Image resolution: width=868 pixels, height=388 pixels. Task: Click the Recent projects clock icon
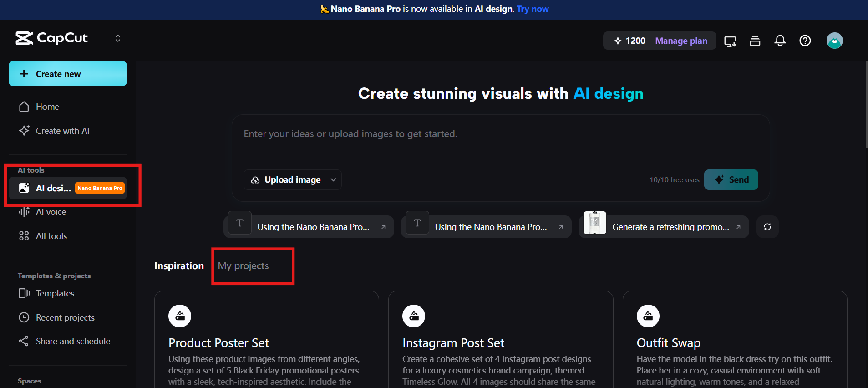(x=24, y=317)
